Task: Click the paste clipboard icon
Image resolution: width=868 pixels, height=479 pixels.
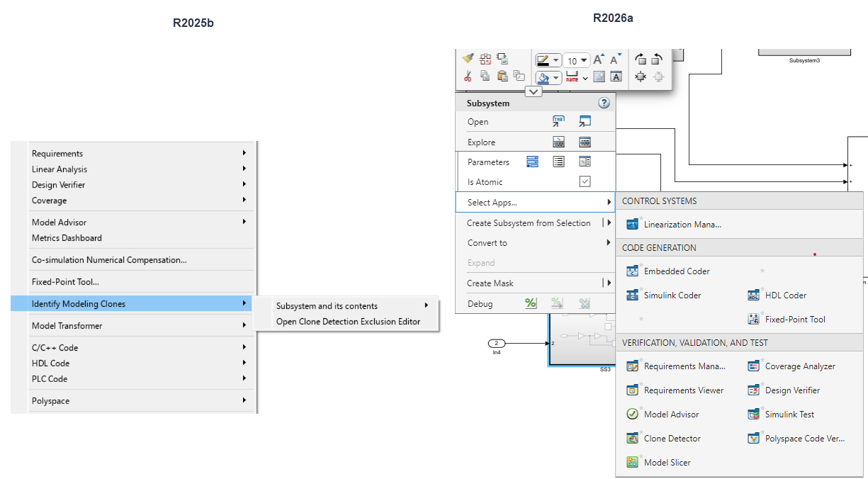Action: (502, 76)
